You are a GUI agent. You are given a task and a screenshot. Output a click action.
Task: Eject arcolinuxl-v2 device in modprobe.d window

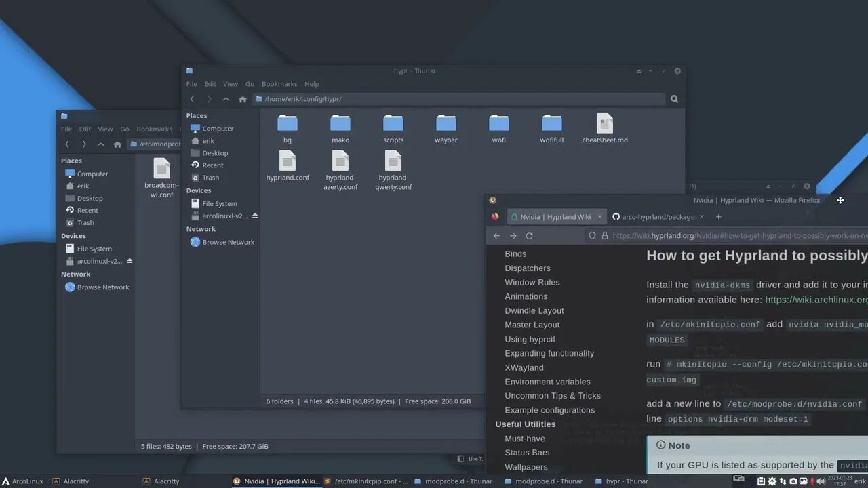tap(130, 261)
